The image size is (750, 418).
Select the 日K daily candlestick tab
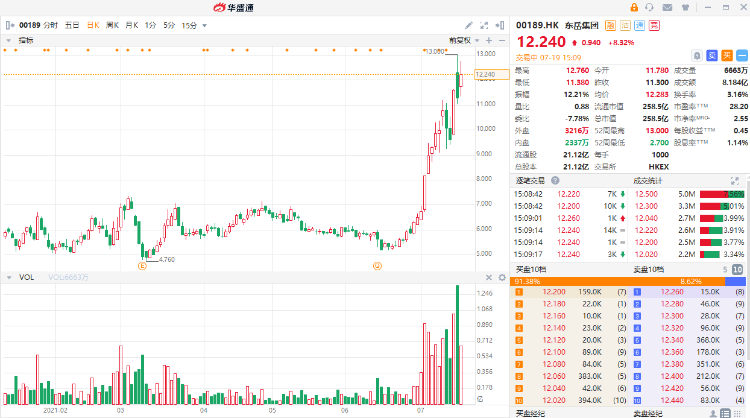coord(93,25)
